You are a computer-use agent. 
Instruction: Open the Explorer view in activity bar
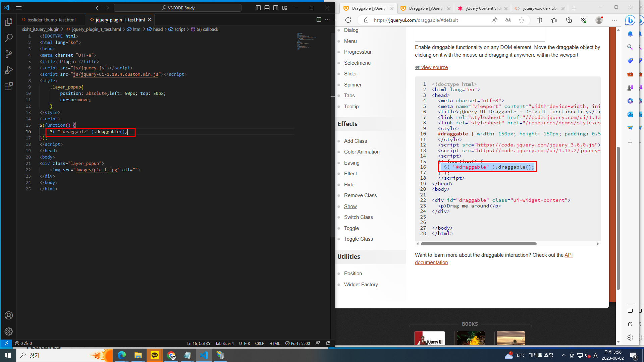(9, 22)
